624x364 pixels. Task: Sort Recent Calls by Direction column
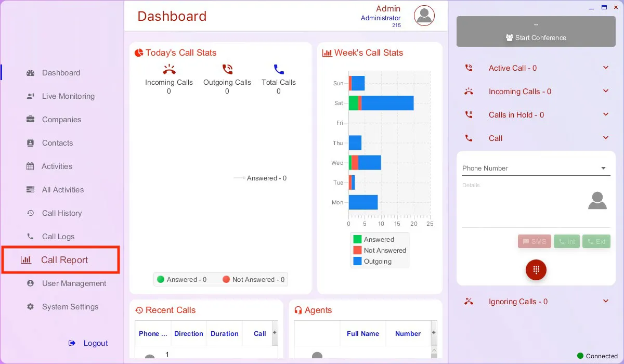[x=189, y=334]
